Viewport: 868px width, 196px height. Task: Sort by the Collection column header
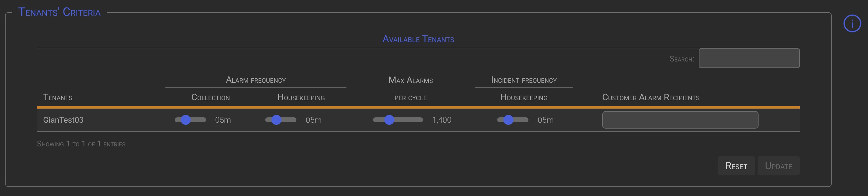[x=210, y=97]
